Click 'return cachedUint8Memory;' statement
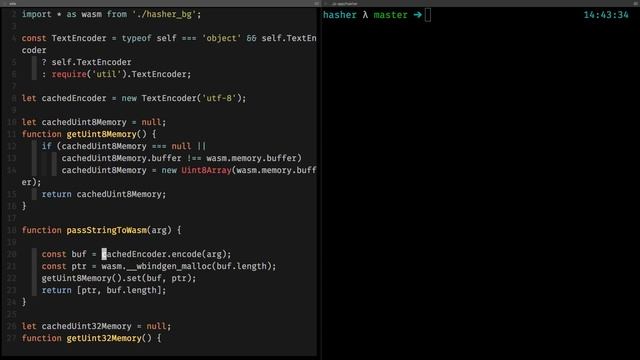 pos(104,194)
